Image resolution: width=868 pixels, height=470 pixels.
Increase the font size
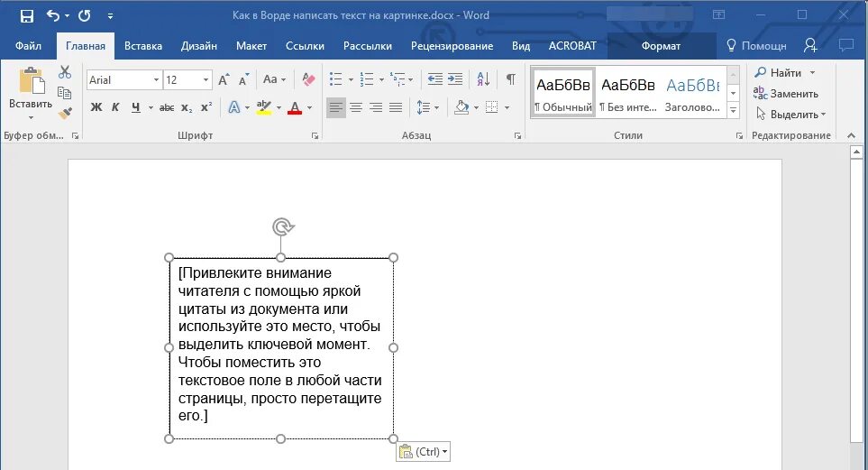tap(224, 79)
